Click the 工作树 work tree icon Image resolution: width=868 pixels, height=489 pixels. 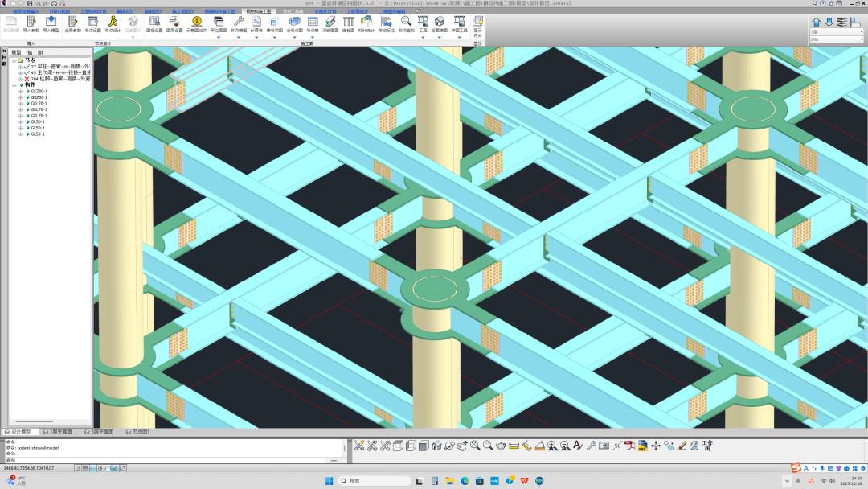tap(707, 446)
